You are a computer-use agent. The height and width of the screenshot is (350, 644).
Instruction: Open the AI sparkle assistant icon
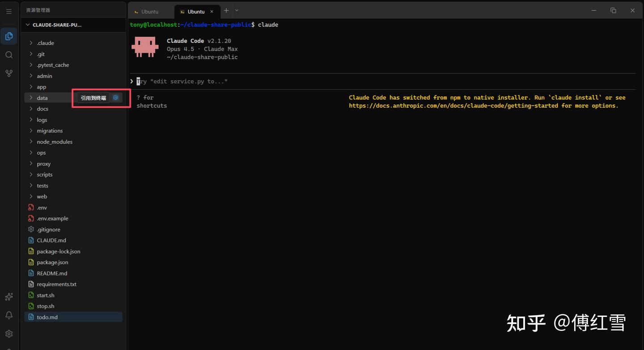(x=9, y=297)
